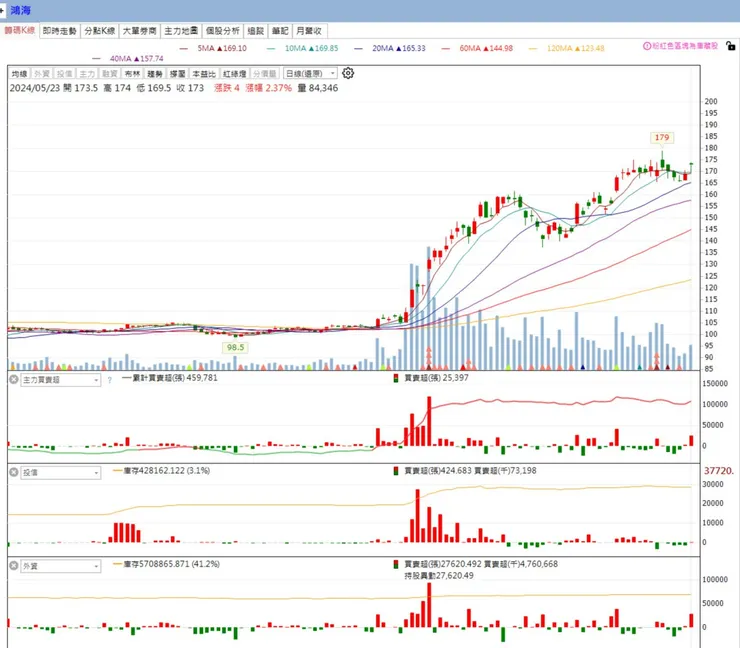This screenshot has height=648, width=740.
Task: Close the 投信 indicator panel
Action: tap(14, 472)
